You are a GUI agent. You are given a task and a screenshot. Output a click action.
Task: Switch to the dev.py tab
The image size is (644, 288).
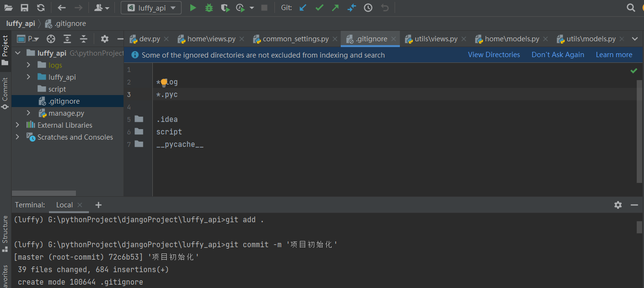click(x=149, y=39)
